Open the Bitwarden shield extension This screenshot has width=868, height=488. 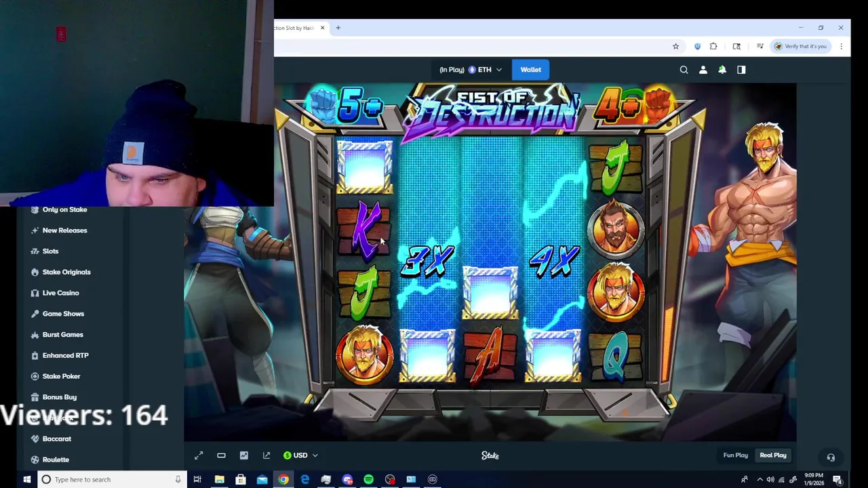pos(697,46)
